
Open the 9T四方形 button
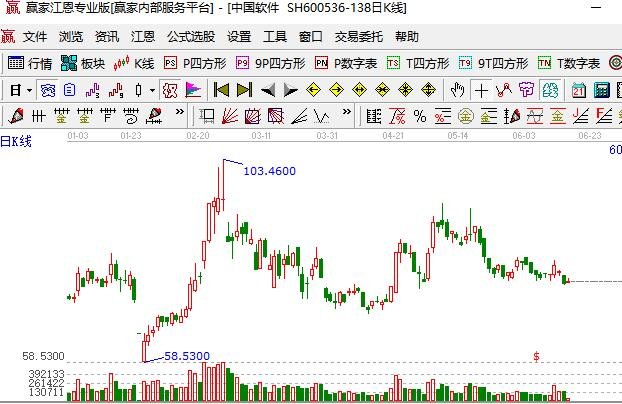coord(493,63)
